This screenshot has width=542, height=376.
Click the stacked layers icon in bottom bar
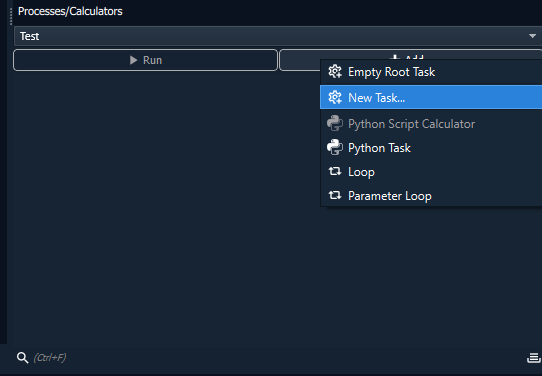pyautogui.click(x=533, y=358)
